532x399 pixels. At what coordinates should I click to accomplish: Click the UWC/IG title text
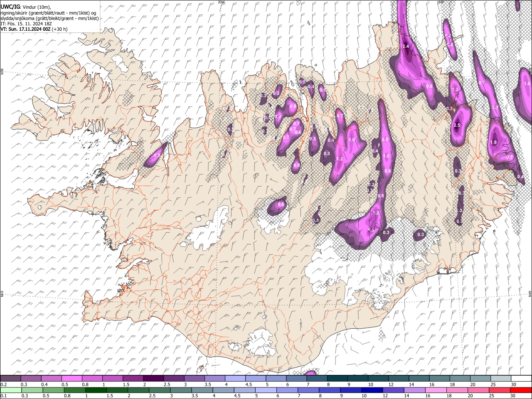point(10,7)
